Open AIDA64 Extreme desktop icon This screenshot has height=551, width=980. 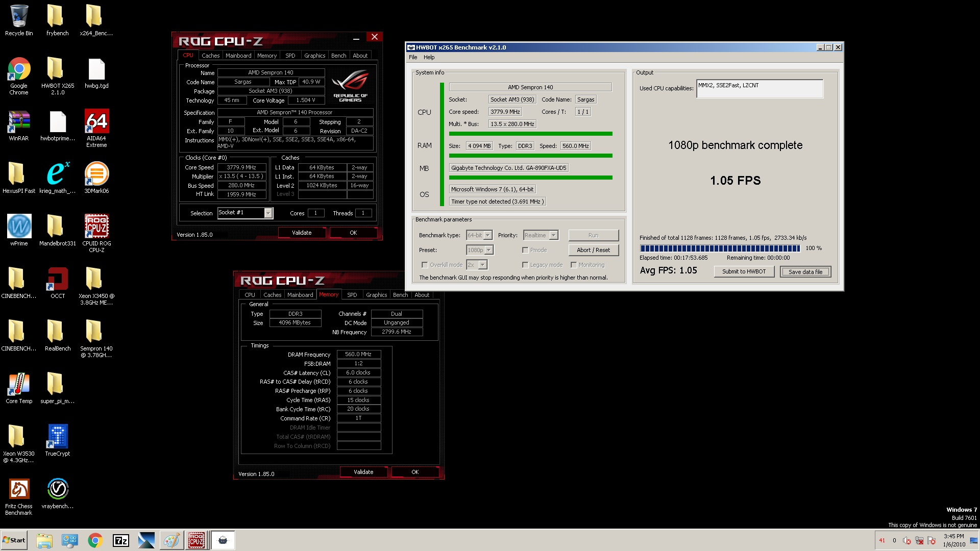click(x=96, y=129)
